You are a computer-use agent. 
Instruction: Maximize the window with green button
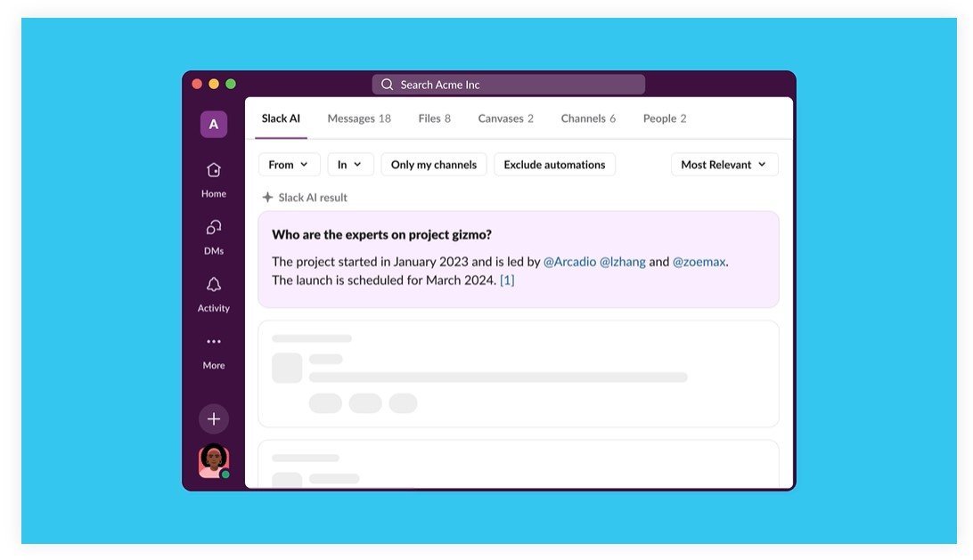coord(231,84)
